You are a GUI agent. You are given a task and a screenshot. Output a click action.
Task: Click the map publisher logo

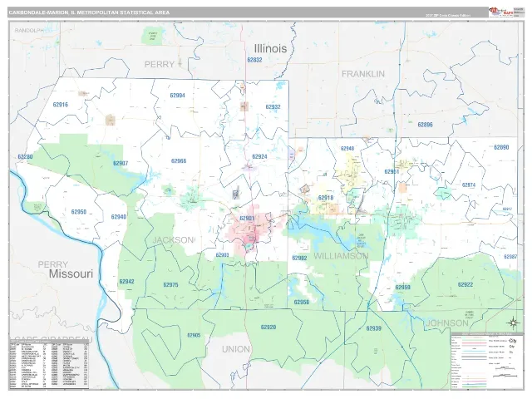click(x=500, y=12)
